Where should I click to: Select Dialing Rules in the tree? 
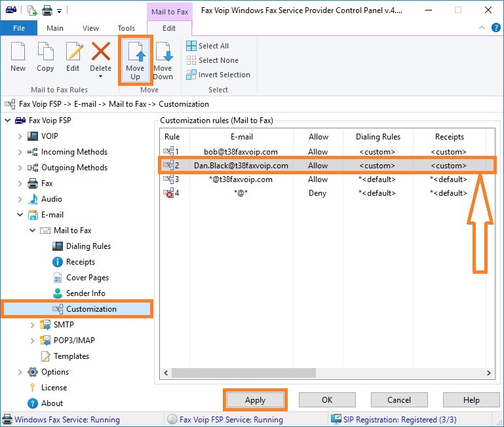click(88, 246)
